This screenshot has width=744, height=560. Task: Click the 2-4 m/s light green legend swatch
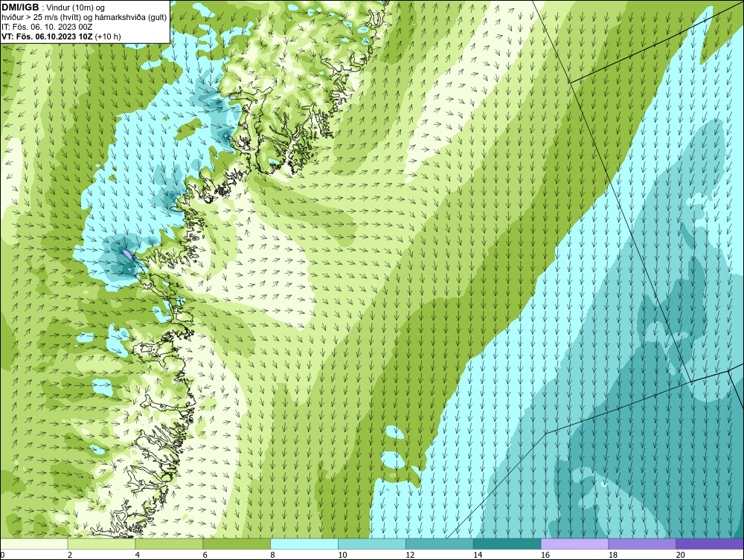pos(101,544)
